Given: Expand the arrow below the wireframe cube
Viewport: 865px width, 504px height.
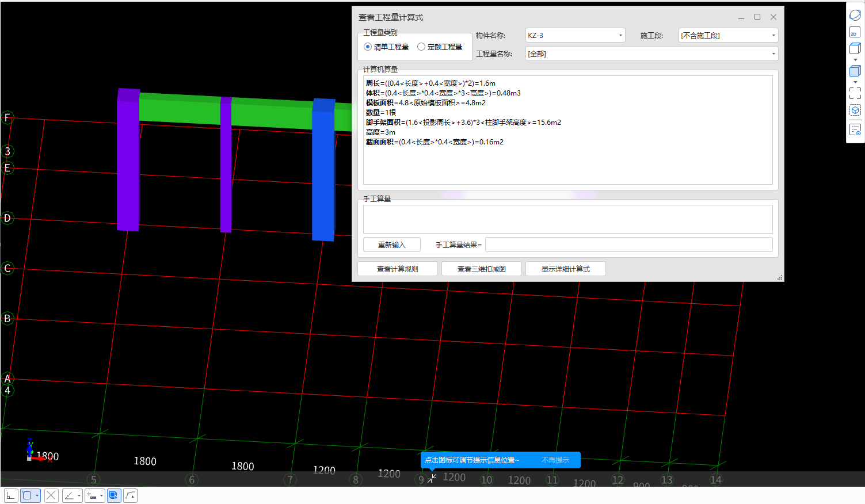Looking at the screenshot, I should 855,60.
